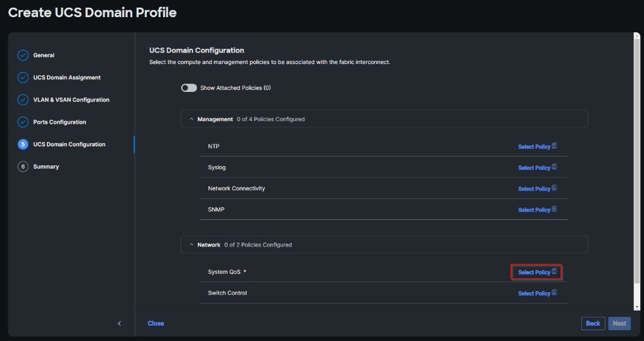Open the Summary step
644x341 pixels.
click(x=46, y=167)
